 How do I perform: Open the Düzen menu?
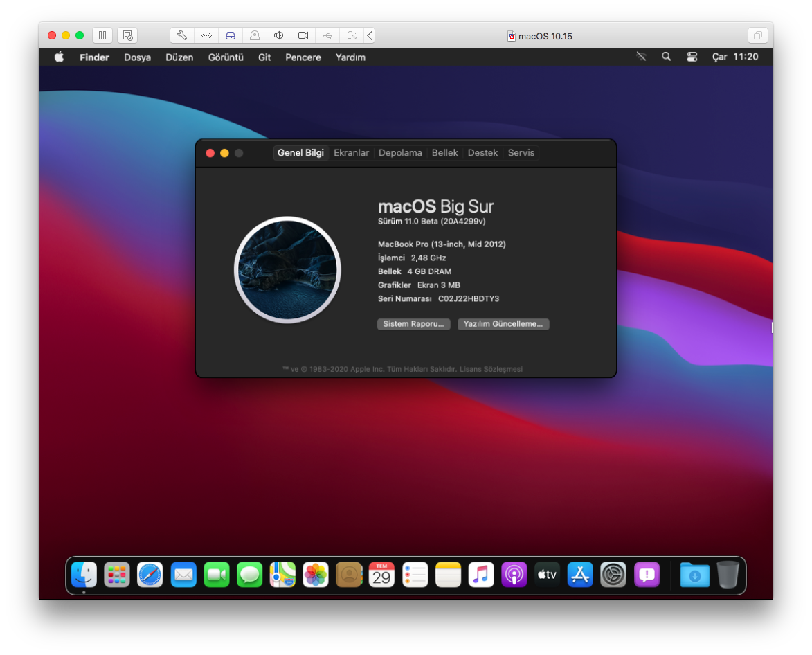tap(179, 57)
